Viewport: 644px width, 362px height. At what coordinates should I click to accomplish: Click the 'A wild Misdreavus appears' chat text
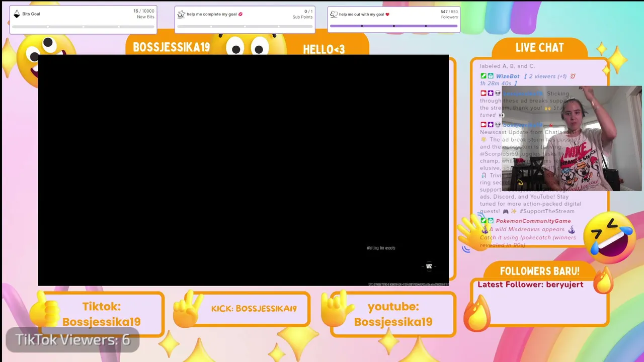[527, 229]
